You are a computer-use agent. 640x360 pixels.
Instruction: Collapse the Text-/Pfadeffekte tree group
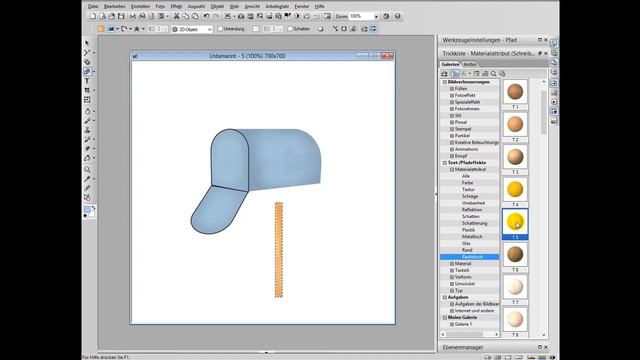click(445, 163)
